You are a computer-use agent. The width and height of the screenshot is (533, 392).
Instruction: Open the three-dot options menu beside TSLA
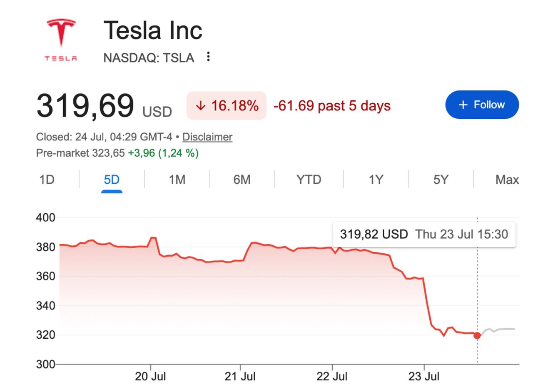[x=208, y=57]
